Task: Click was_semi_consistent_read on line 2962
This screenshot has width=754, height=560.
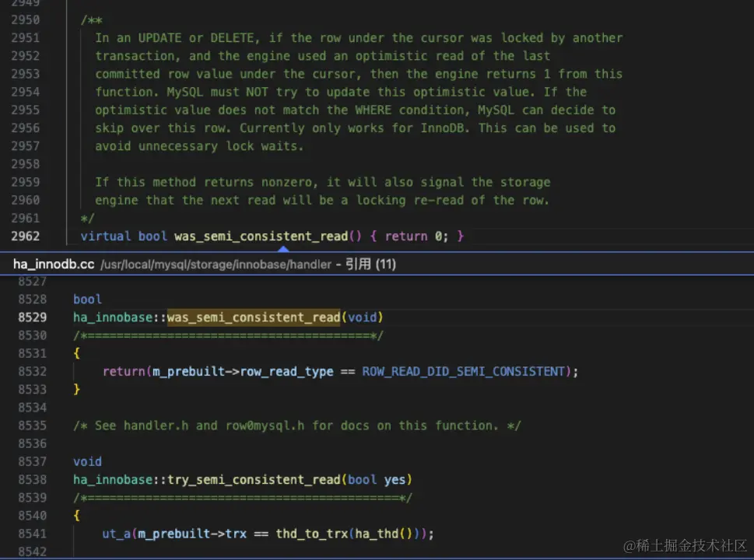Action: coord(261,236)
